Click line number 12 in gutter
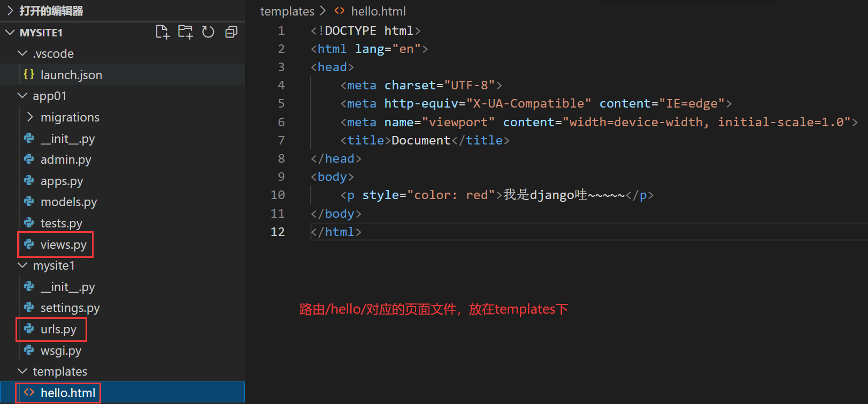 tap(278, 232)
